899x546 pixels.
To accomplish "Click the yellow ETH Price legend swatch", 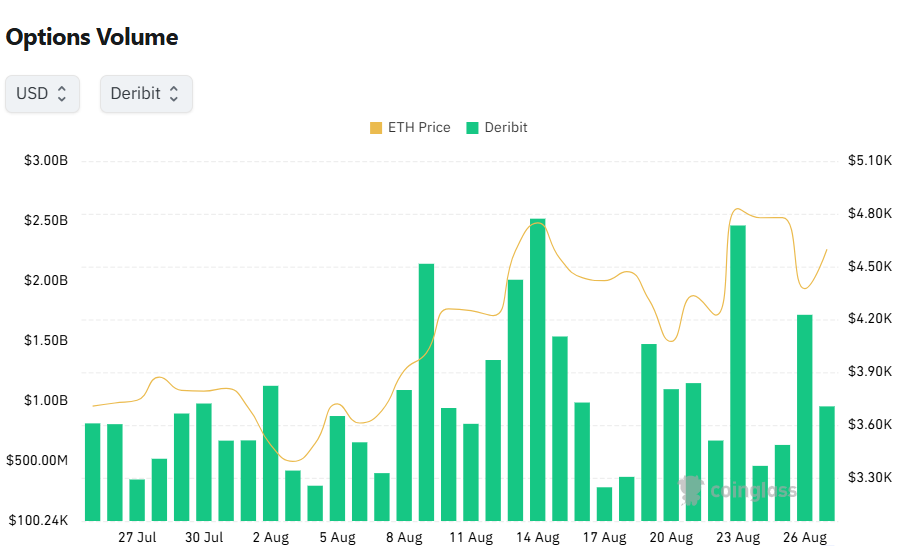I will [x=376, y=128].
